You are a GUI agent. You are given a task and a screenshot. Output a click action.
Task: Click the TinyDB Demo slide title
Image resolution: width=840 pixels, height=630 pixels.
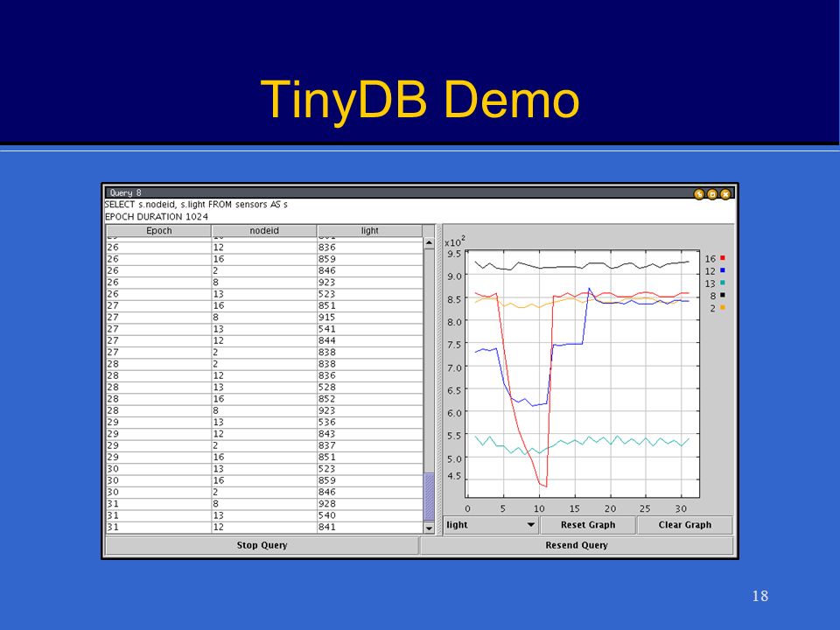pos(420,100)
